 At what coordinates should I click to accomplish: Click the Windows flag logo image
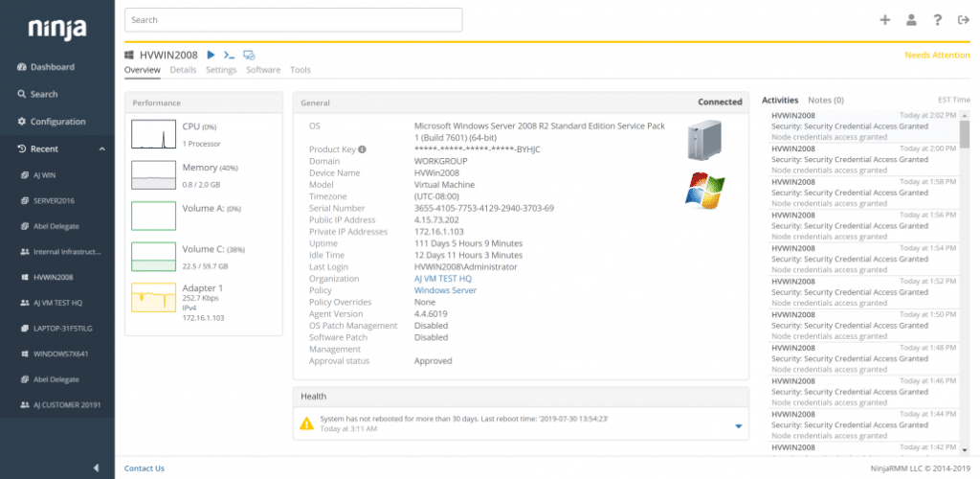point(705,190)
